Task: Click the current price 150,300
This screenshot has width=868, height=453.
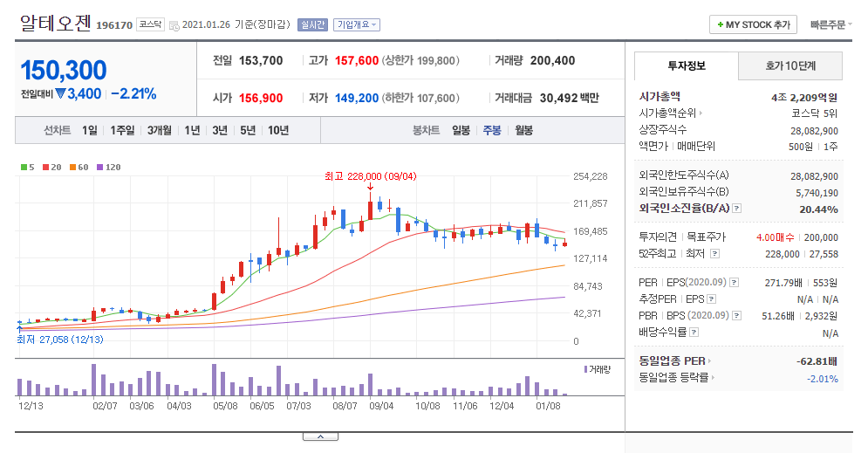Action: pyautogui.click(x=64, y=71)
